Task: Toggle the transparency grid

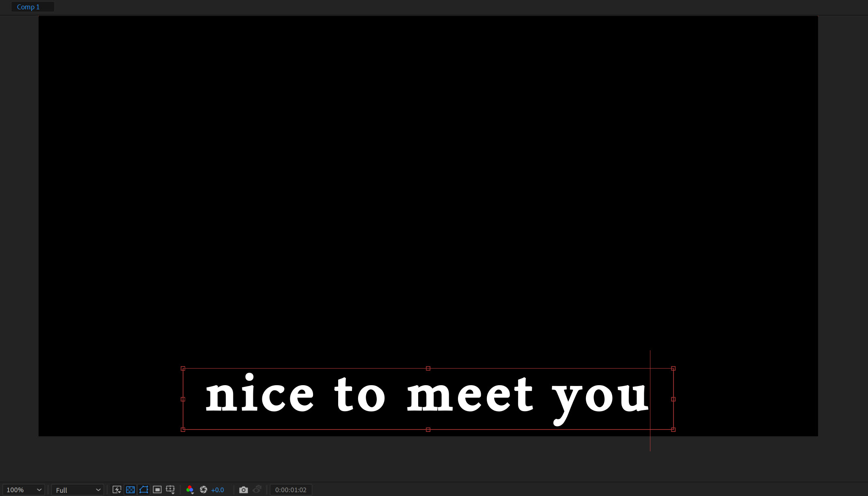Action: pos(130,490)
